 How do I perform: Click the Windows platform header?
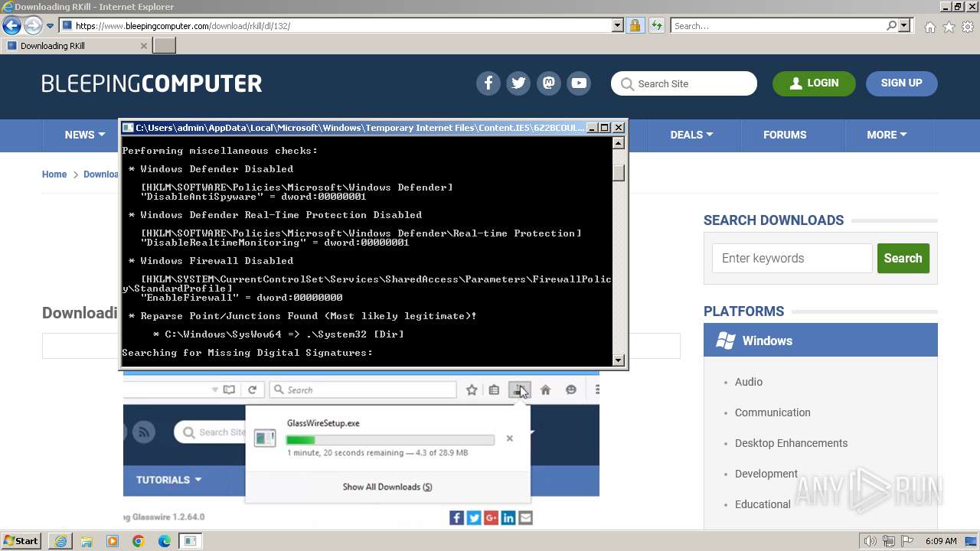coord(821,341)
